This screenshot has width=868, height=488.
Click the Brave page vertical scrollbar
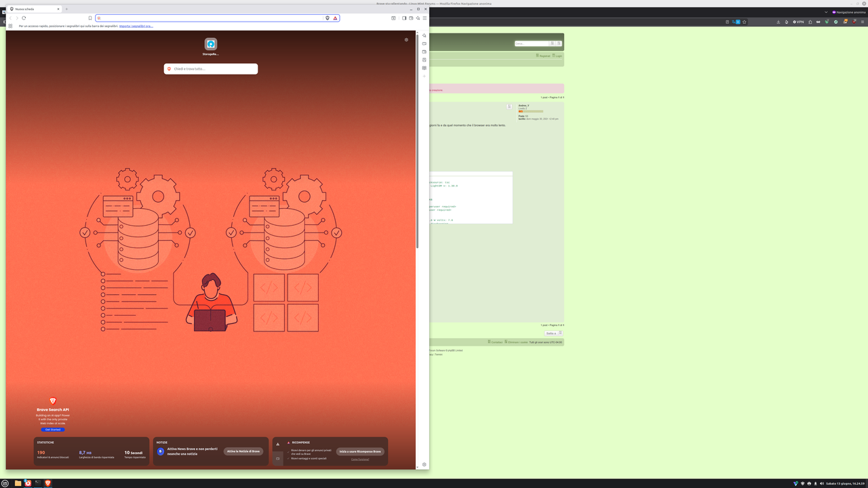[x=417, y=140]
